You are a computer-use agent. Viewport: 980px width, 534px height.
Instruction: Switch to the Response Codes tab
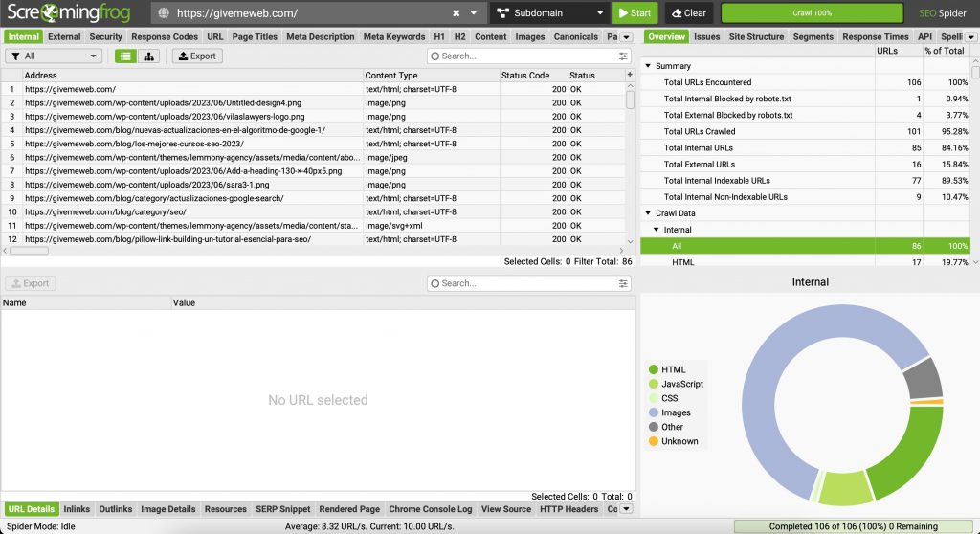165,36
